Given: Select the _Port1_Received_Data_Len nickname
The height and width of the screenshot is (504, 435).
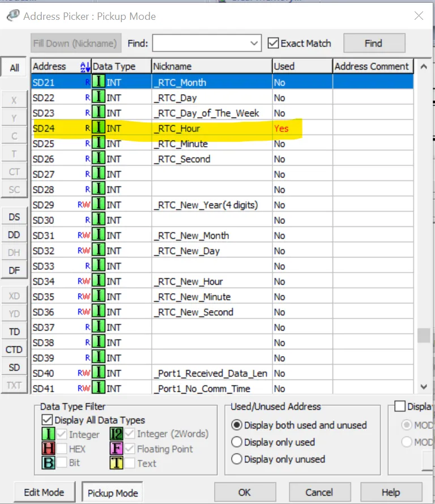Looking at the screenshot, I should 211,373.
